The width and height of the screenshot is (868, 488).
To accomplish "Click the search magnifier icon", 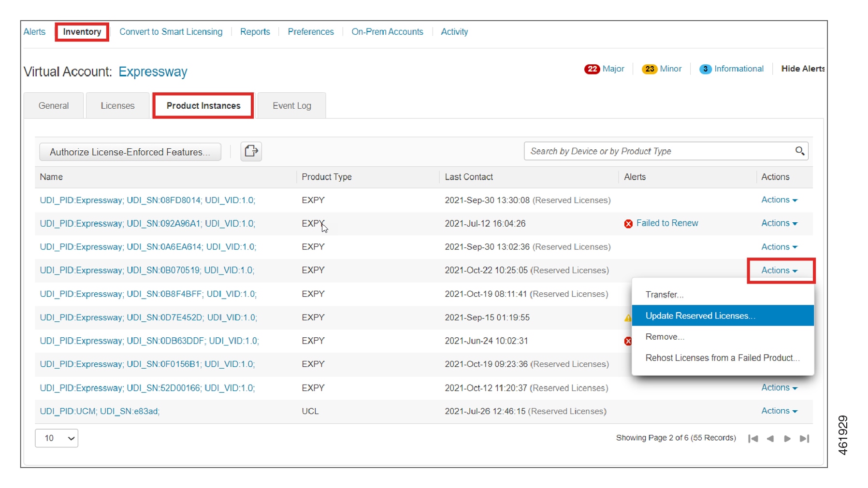I will coord(800,151).
